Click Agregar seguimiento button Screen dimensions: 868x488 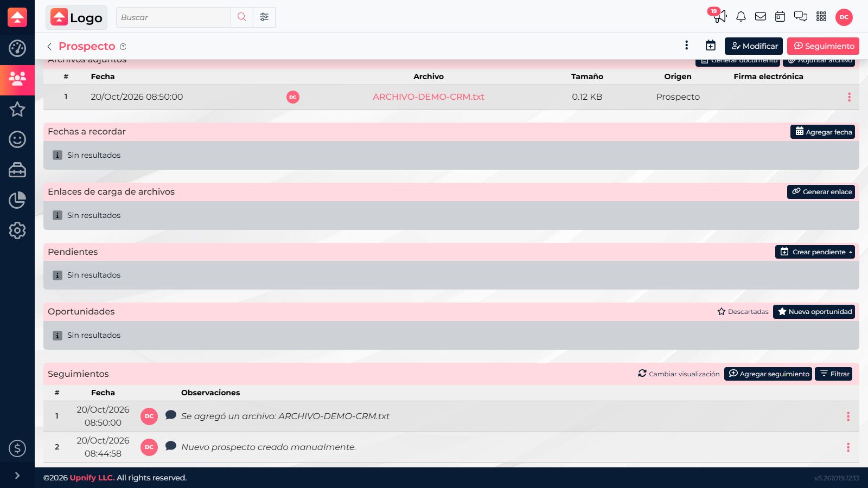coord(768,374)
